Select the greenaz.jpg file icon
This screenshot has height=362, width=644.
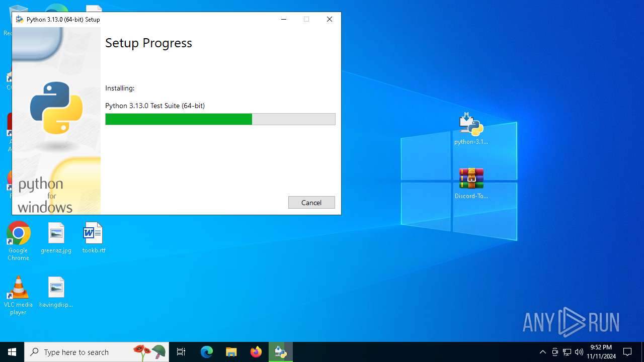click(x=56, y=238)
